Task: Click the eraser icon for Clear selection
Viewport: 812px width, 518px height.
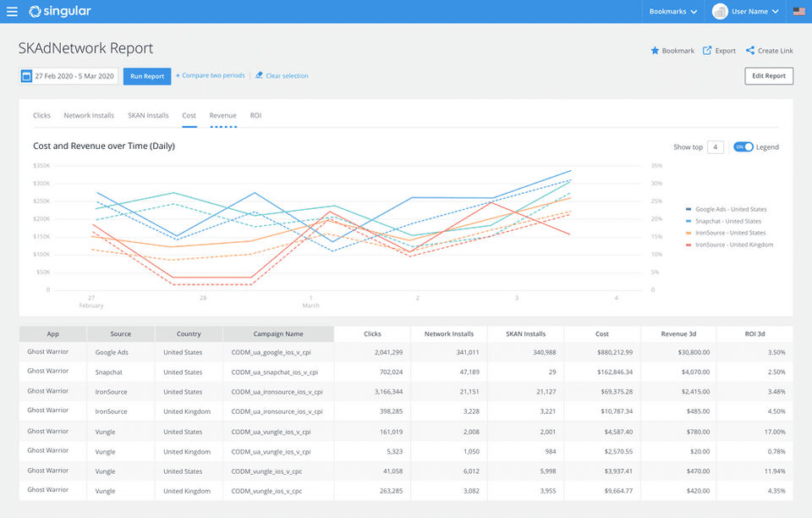Action: click(x=259, y=75)
